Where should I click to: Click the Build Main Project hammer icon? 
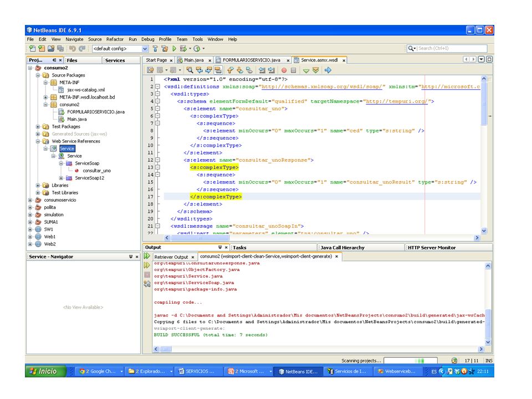(155, 49)
